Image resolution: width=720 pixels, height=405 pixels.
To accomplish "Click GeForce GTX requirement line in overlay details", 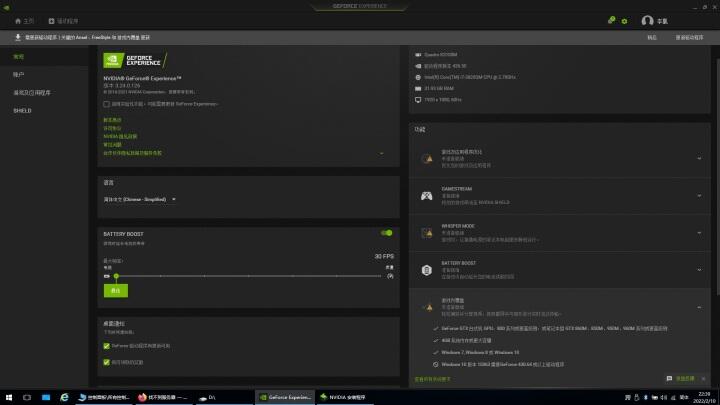I will point(554,329).
